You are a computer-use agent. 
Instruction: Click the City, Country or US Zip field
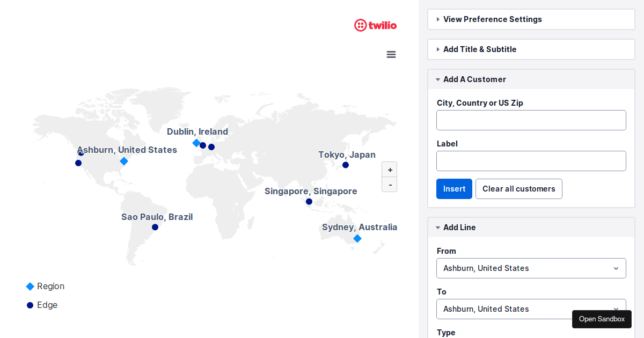pos(531,120)
